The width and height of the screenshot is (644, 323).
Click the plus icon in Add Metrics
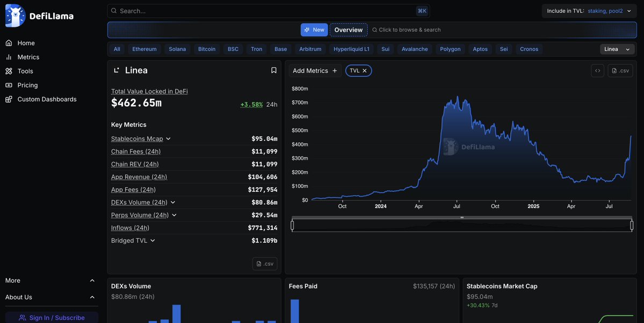(335, 71)
